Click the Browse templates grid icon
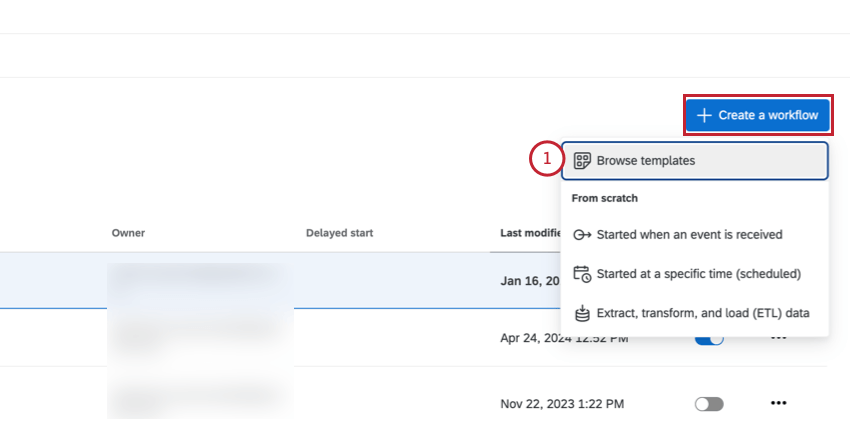The image size is (850, 425). [x=582, y=160]
